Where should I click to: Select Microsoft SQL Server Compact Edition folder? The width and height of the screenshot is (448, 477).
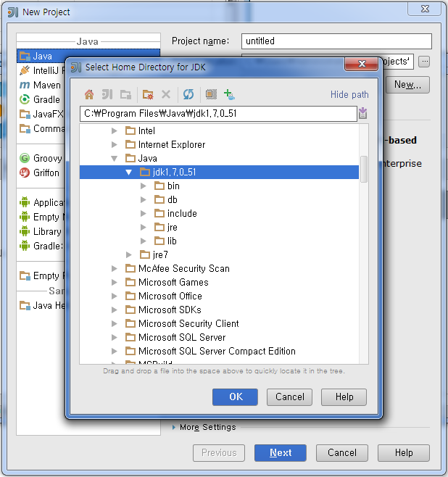pos(217,351)
